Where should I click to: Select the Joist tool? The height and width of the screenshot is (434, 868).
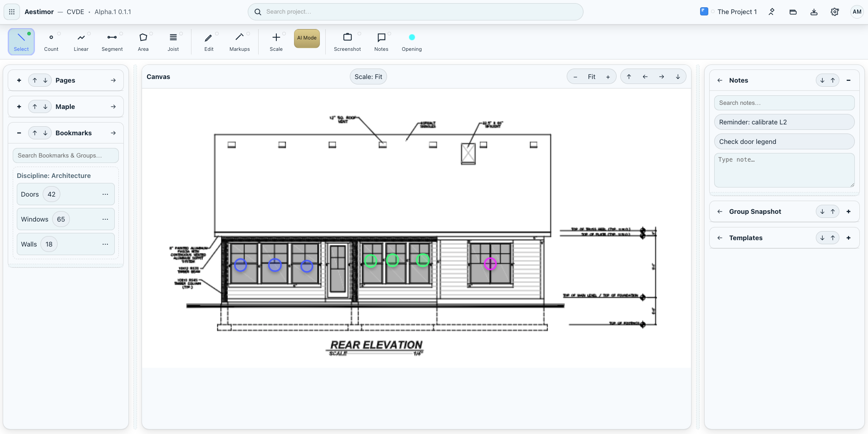(x=173, y=41)
